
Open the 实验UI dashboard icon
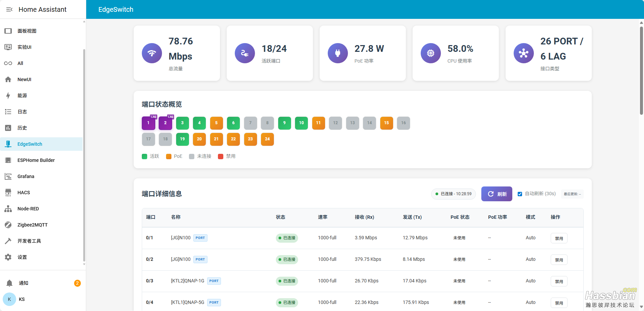click(x=8, y=47)
